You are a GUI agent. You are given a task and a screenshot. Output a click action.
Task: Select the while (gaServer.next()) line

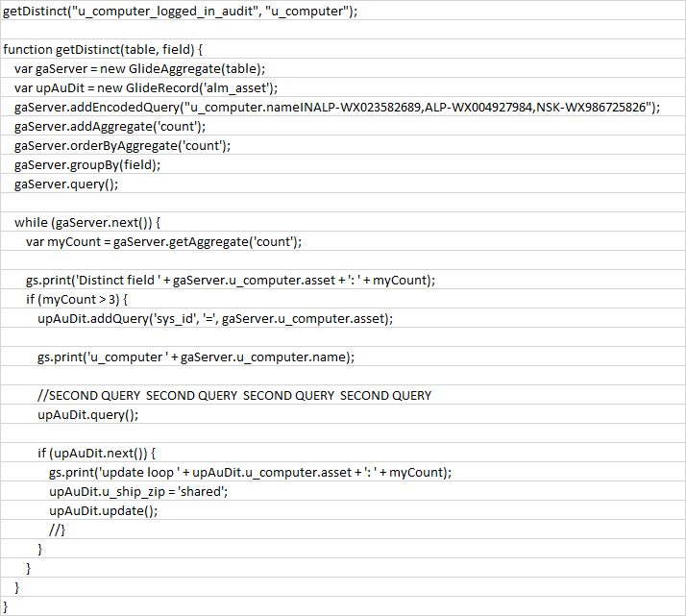point(87,223)
